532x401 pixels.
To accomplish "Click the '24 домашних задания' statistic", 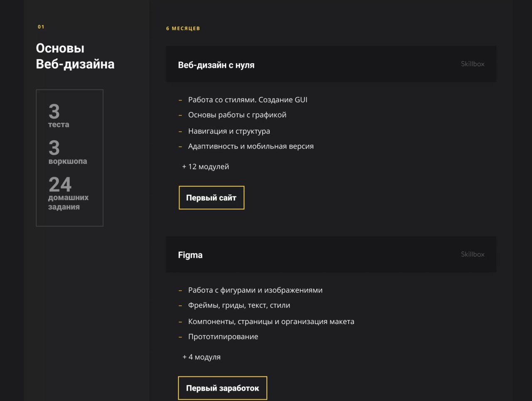I will point(69,193).
